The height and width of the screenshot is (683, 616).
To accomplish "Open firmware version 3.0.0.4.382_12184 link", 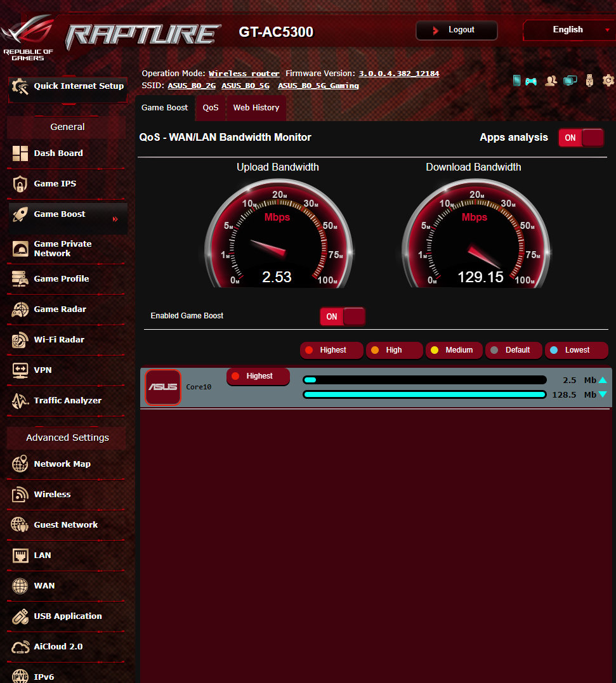I will pyautogui.click(x=398, y=74).
